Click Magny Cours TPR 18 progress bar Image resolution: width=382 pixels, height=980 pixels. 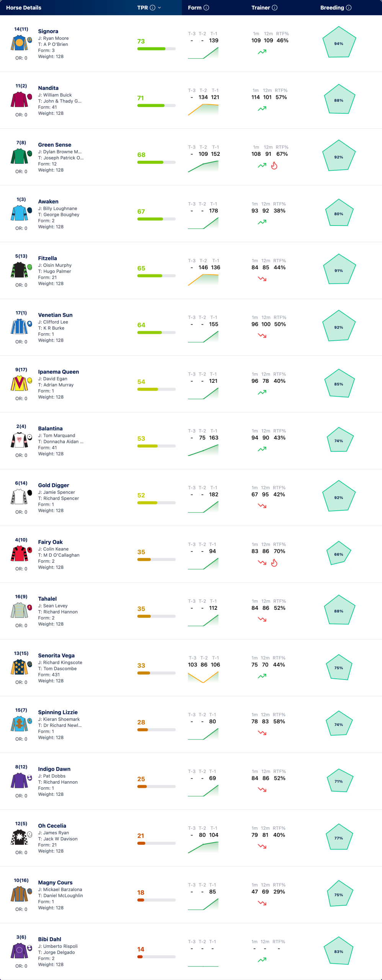(x=156, y=900)
